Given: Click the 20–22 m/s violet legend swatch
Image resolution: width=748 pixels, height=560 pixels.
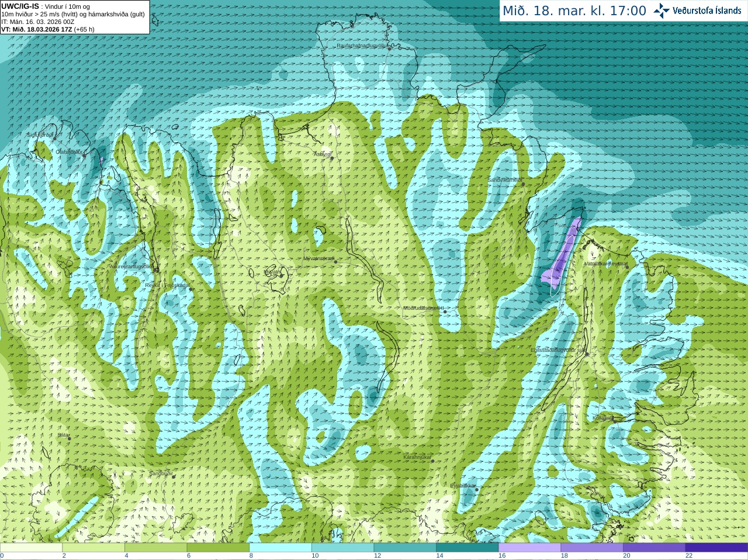Looking at the screenshot, I should tap(654, 548).
